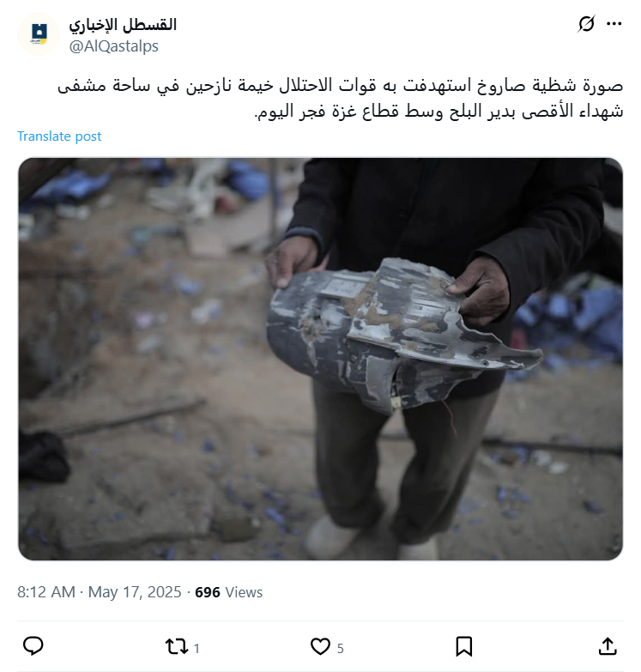This screenshot has height=672, width=641.
Task: Open the share upload-arrow icon
Action: coord(608,646)
